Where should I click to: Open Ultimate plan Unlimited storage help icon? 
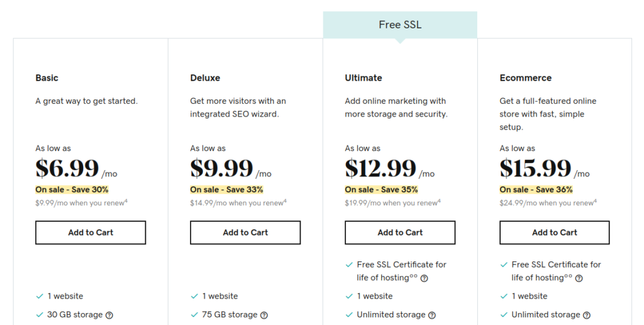(432, 315)
